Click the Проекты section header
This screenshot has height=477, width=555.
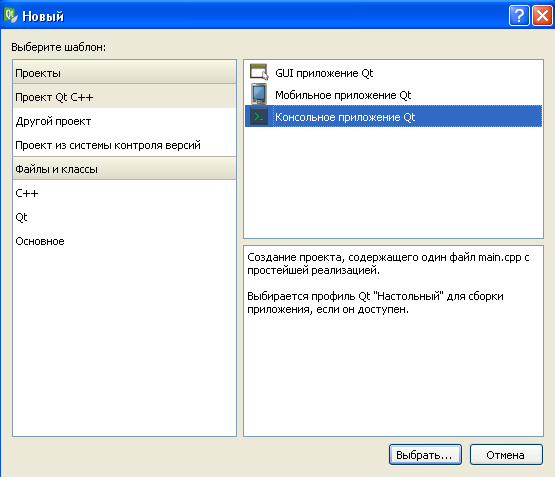[x=124, y=73]
